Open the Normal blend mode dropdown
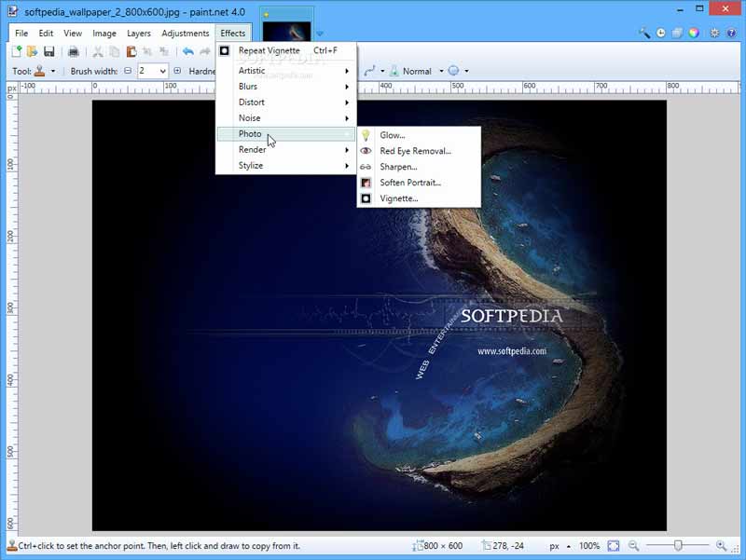The width and height of the screenshot is (746, 560). click(x=441, y=72)
